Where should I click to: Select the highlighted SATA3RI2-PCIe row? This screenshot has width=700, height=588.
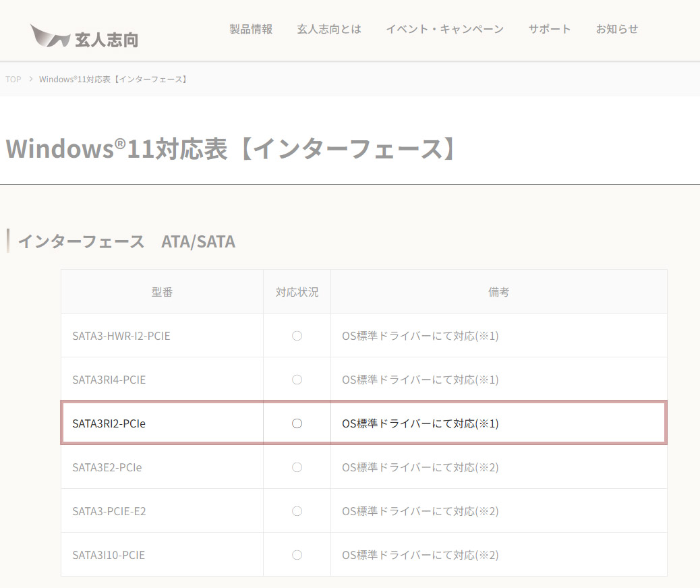coord(109,423)
